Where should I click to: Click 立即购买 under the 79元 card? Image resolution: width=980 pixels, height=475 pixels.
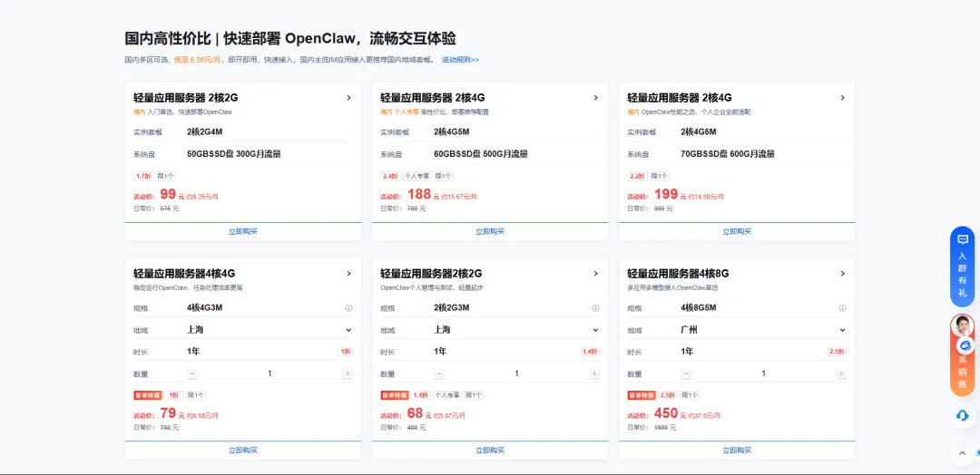click(243, 450)
